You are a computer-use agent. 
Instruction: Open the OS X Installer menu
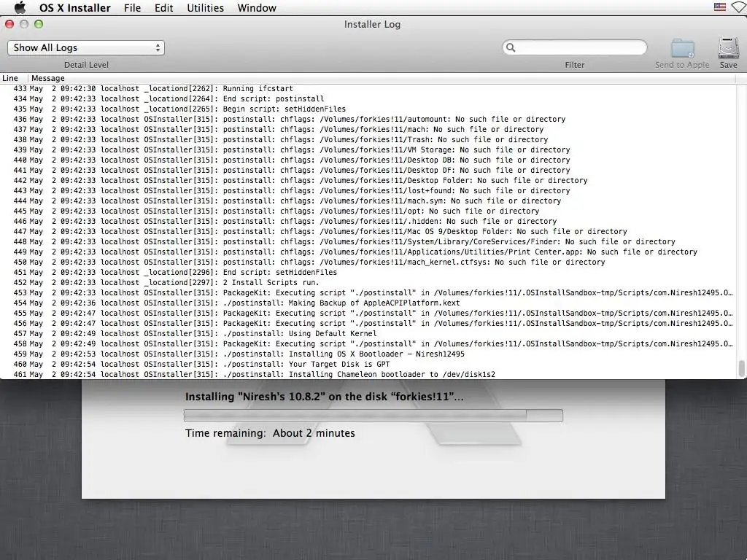(75, 8)
